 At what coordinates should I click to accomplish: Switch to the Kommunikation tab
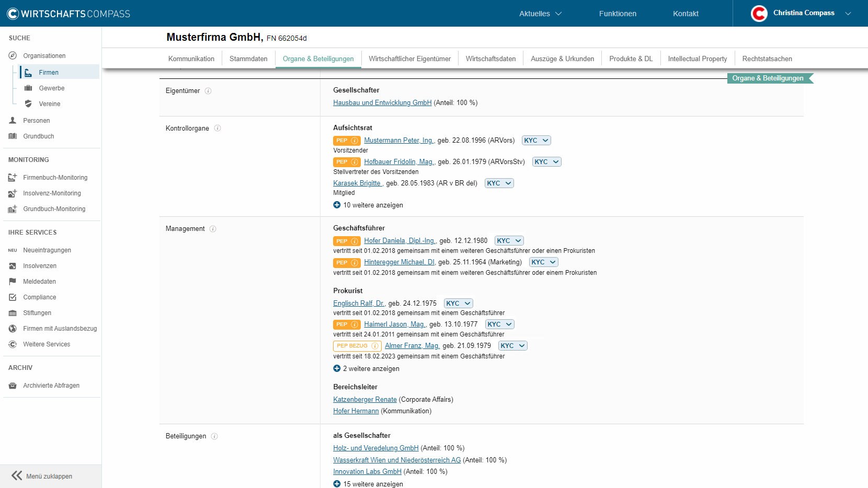coord(191,59)
